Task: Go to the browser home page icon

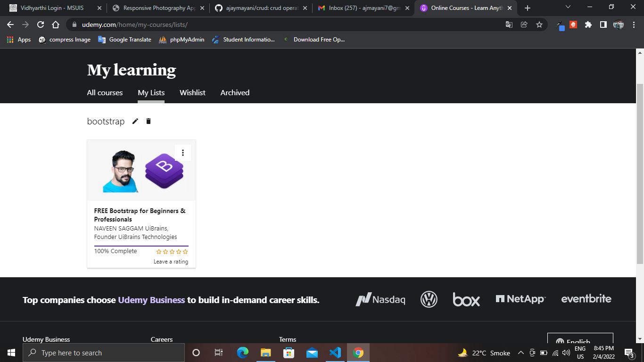Action: (x=56, y=25)
